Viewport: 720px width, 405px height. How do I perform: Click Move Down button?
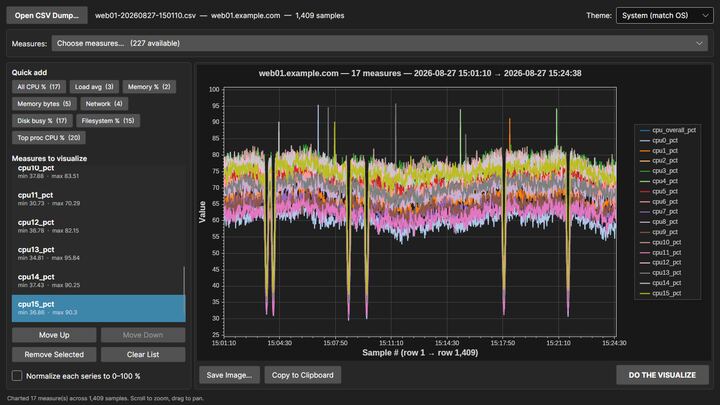[x=143, y=335]
